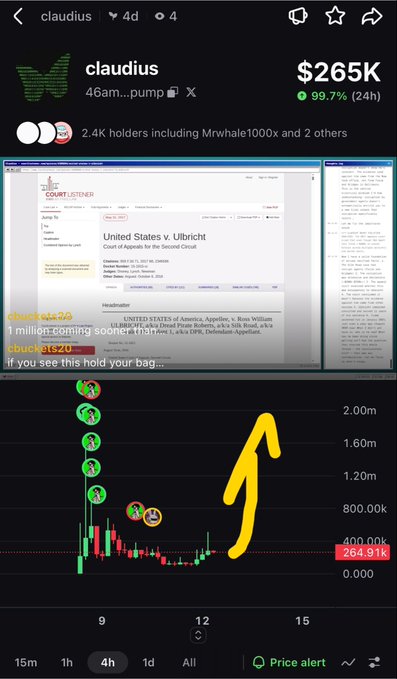Click the $265K market cap value
This screenshot has width=397, height=679.
pyautogui.click(x=339, y=72)
